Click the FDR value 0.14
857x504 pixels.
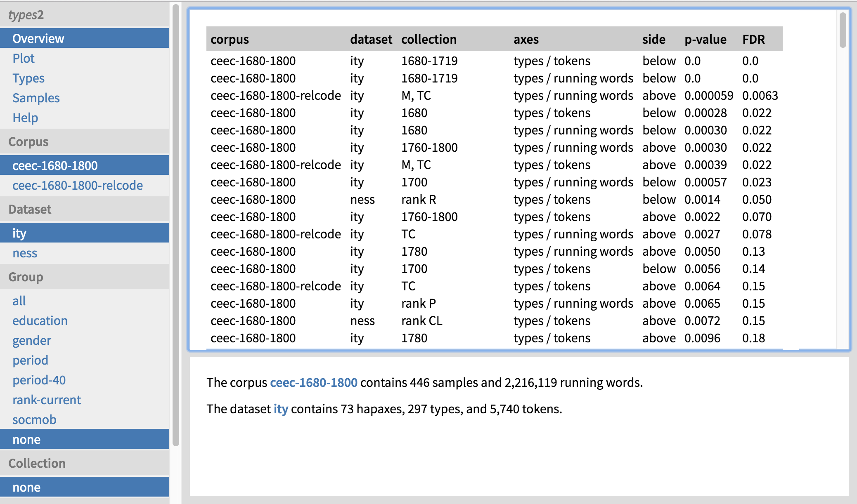click(753, 268)
